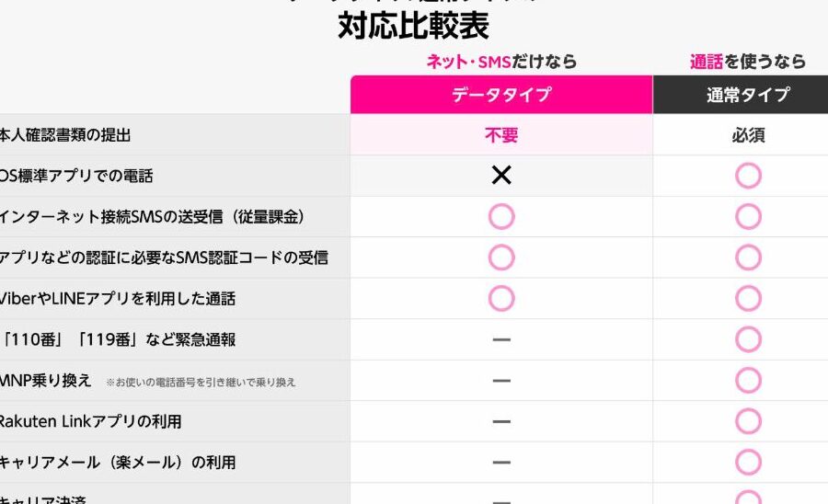Click the 不要 cell under データタイプ
The height and width of the screenshot is (504, 828).
501,135
